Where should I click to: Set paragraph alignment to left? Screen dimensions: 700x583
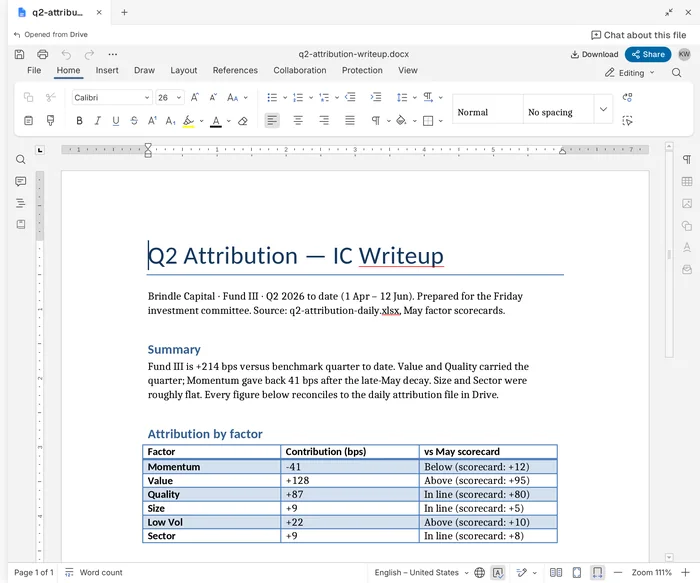pos(272,121)
